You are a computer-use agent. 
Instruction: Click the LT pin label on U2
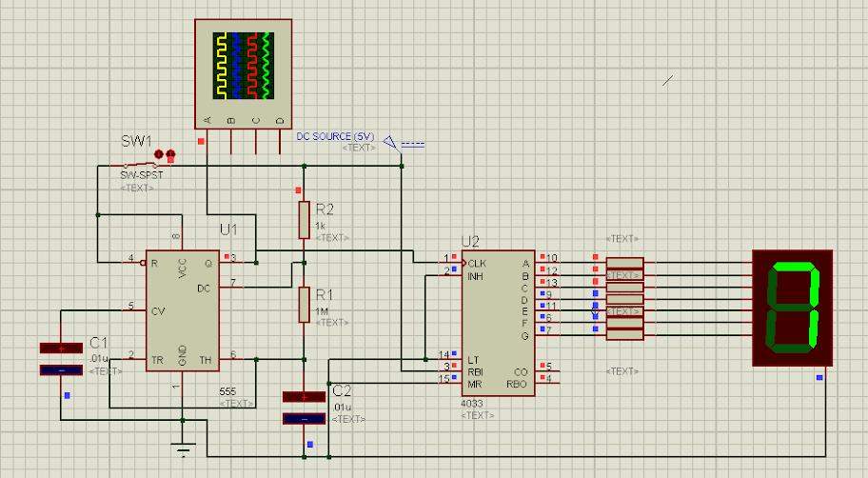473,360
